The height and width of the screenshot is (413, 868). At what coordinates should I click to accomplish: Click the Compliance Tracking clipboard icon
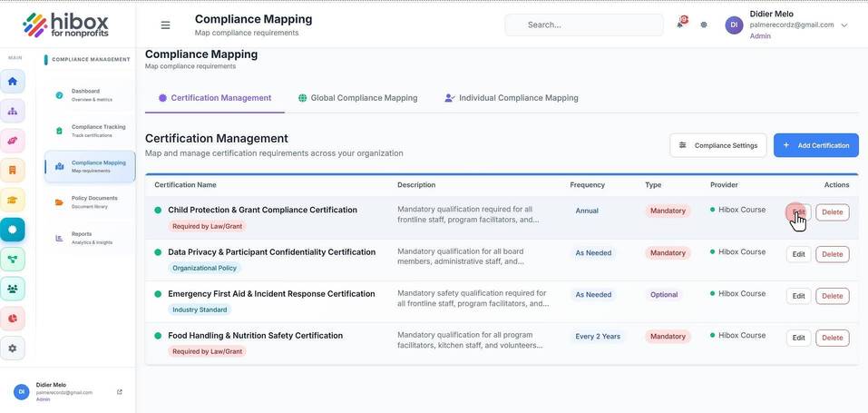(59, 131)
